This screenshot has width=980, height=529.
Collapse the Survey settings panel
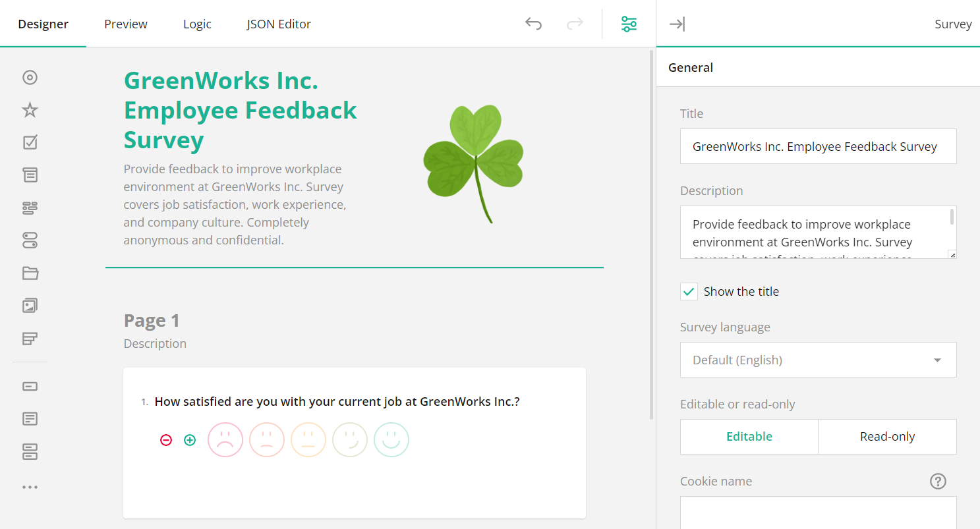tap(677, 23)
